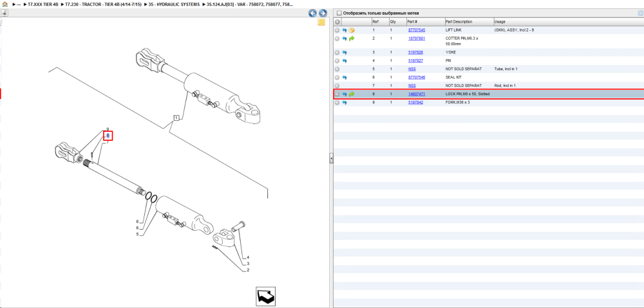This screenshot has width=644, height=308.
Task: Click blue arrow on SEAL KIT row
Action: (345, 78)
